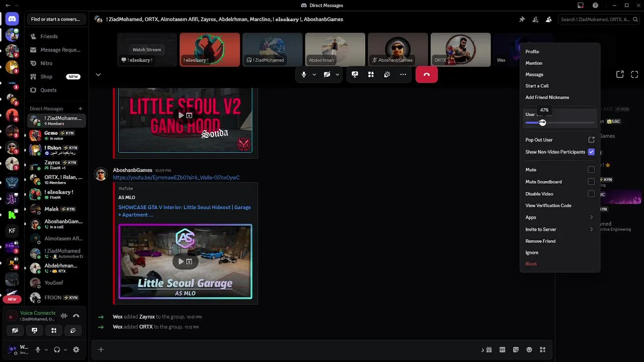
Task: Open Discord home direct messages icon
Action: 12,19
